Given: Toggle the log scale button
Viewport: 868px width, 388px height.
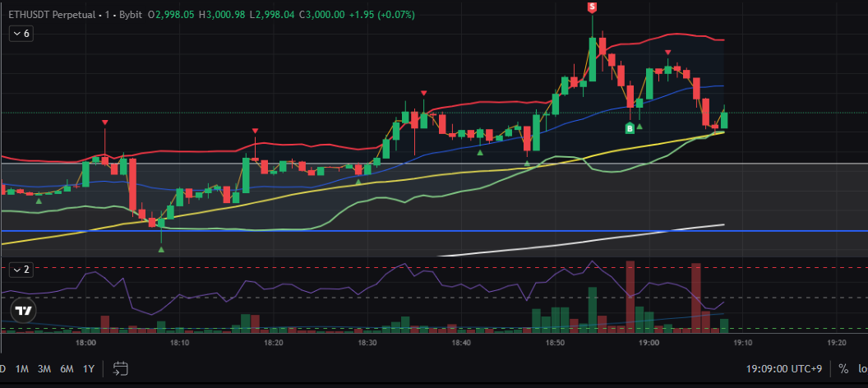Looking at the screenshot, I should 862,369.
